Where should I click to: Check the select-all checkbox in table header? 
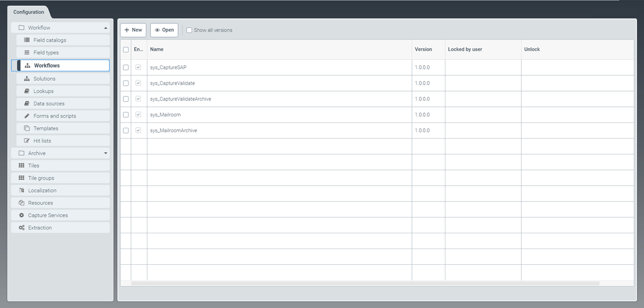click(x=126, y=50)
